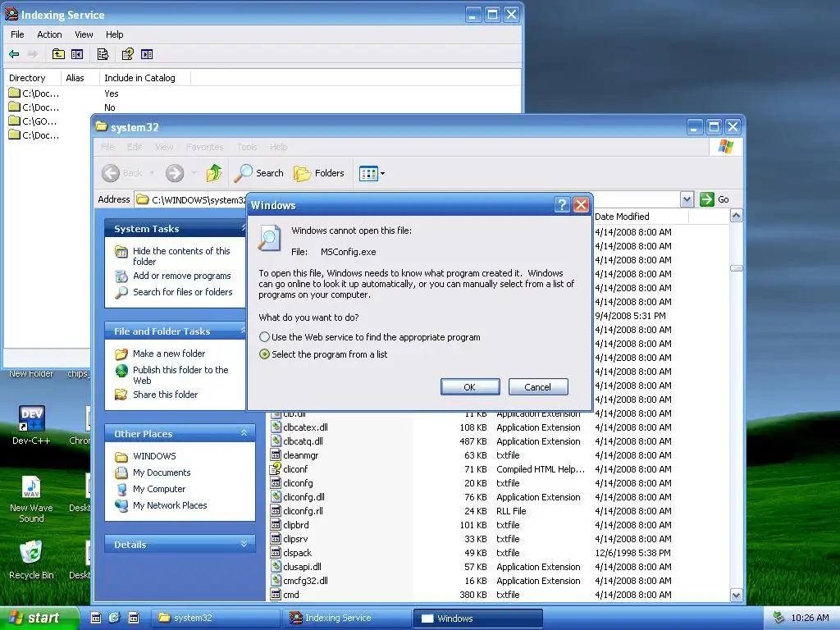Select the cleanmgr file icon
840x630 pixels.
pos(276,454)
